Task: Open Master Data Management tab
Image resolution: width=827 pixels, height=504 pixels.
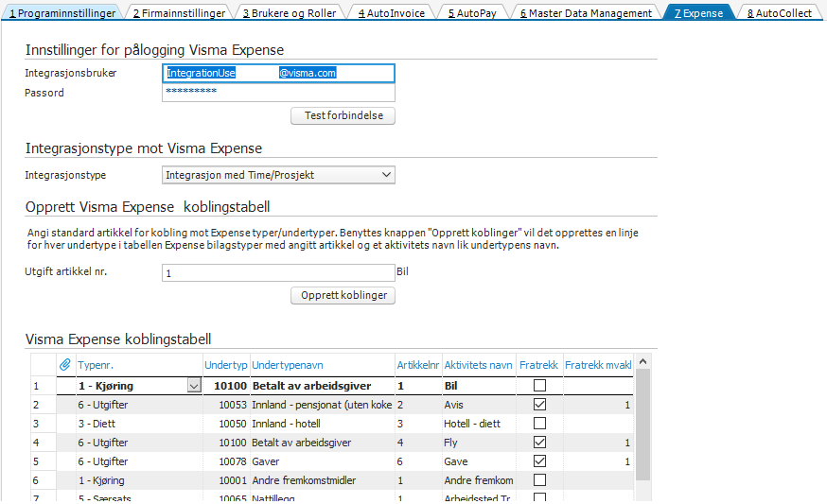Action: coord(586,12)
